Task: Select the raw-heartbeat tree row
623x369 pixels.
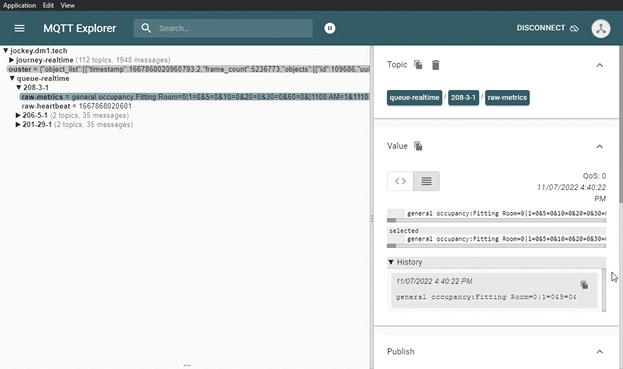Action: pos(77,106)
